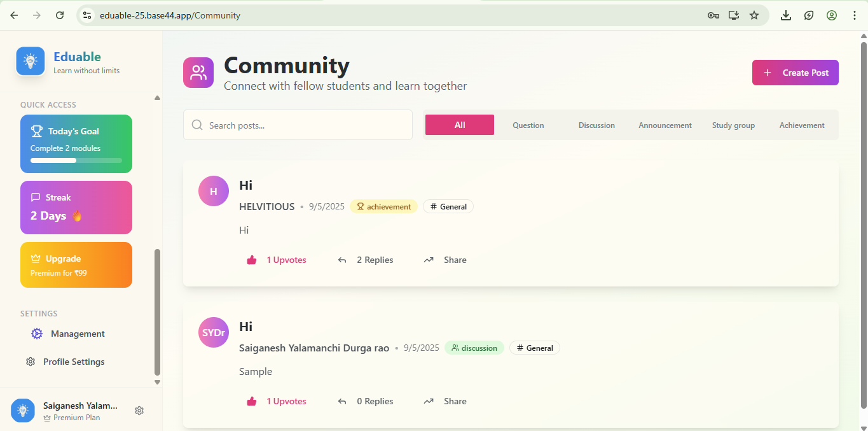Click gear icon beside Saiganesh user name
Viewport: 868px width, 431px height.
(139, 411)
